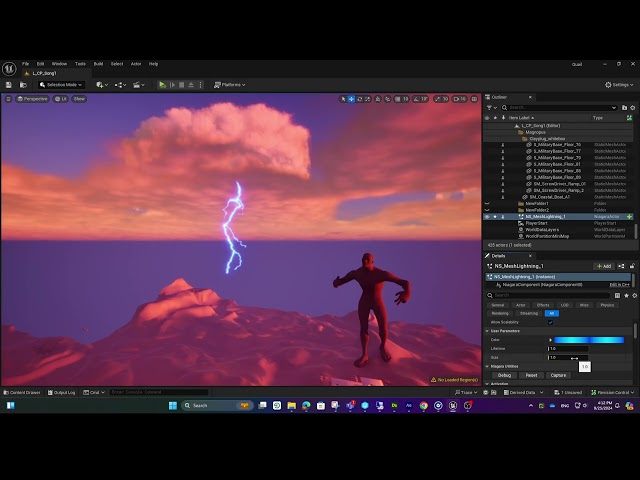Select the Rendering filter in Details
Screen dimensions: 640x480
click(x=500, y=313)
